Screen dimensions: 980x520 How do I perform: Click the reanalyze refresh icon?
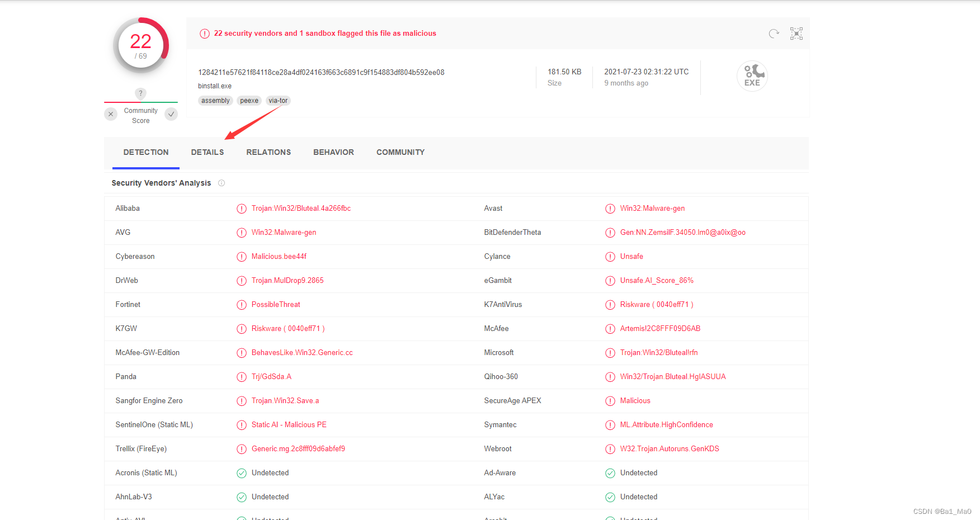coord(774,34)
